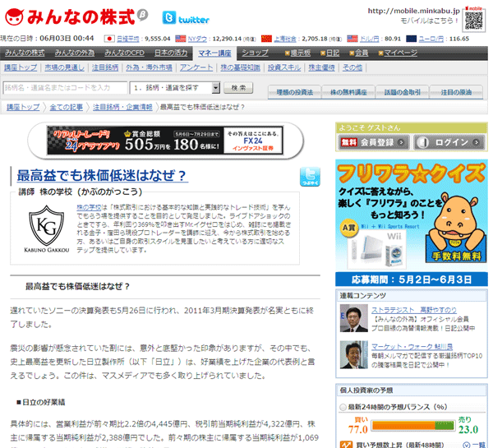Select the 株の基礎知識 submenu item
The image size is (493, 448).
239,67
